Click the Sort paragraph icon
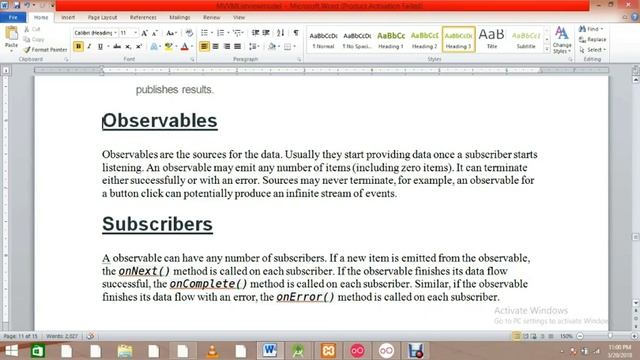640x360 pixels. point(280,33)
